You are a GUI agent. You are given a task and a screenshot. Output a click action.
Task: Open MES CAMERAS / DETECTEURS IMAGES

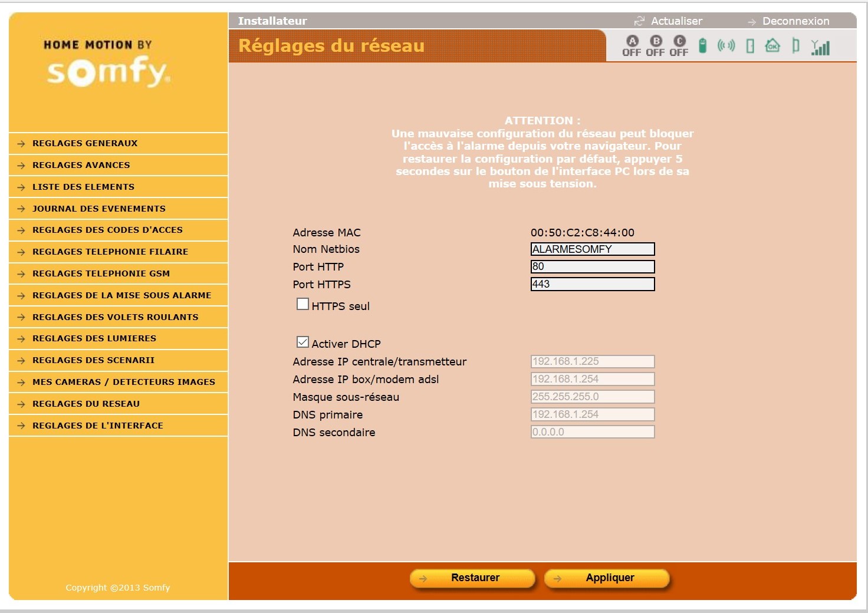point(123,382)
